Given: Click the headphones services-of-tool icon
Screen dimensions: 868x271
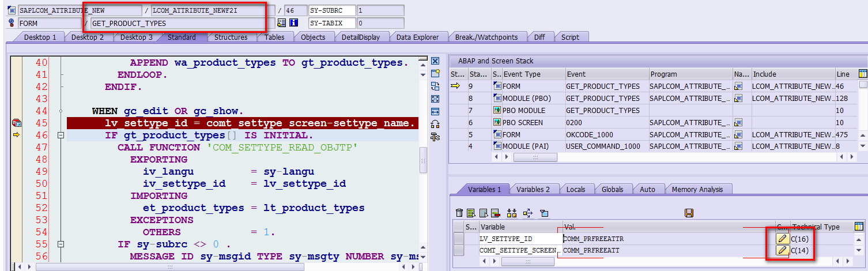Looking at the screenshot, I should click(x=435, y=124).
